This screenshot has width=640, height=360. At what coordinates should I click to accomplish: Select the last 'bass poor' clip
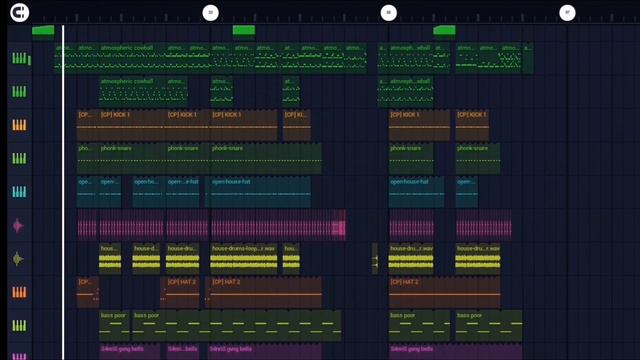489,326
